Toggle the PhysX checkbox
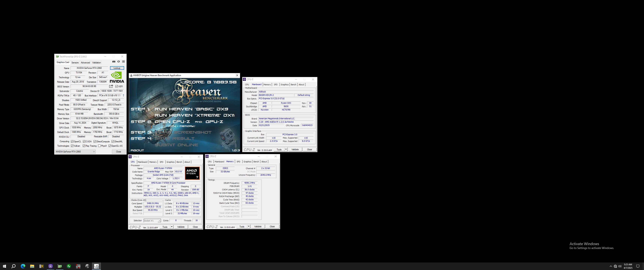This screenshot has width=644, height=270. (99, 146)
